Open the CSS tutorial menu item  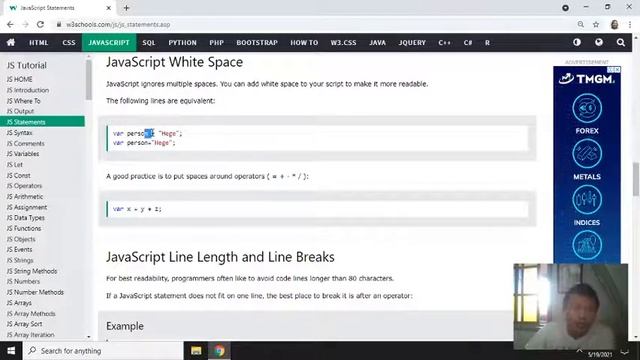69,42
